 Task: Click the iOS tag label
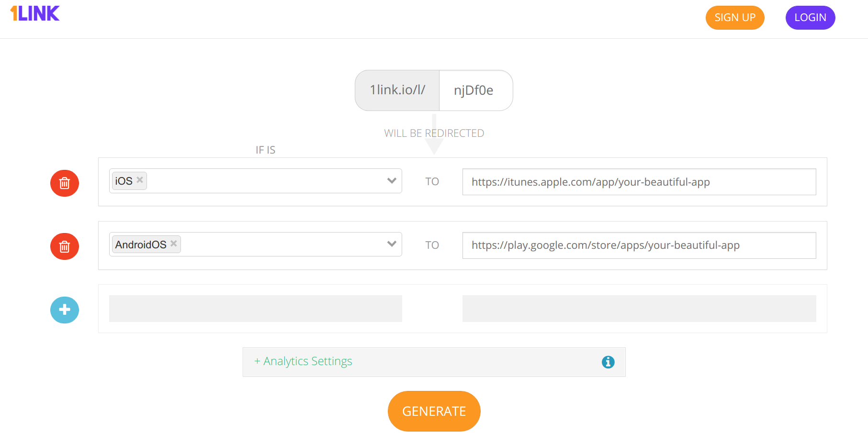coord(124,181)
